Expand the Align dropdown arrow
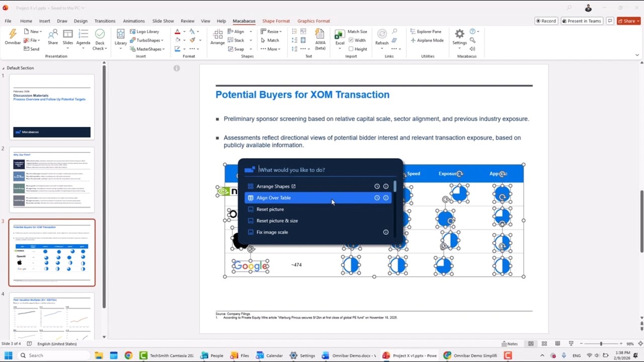Screen dimensions: 644x362 [251, 32]
